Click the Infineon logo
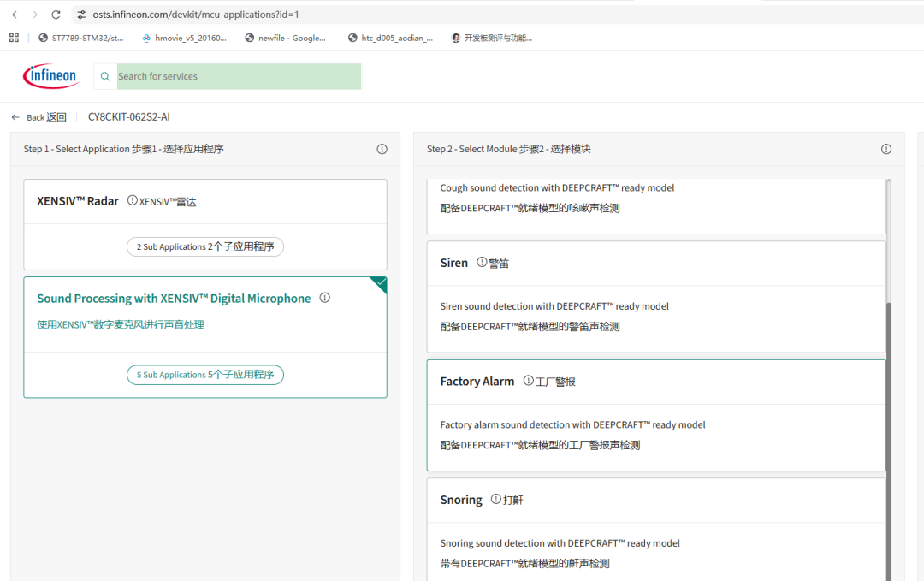The height and width of the screenshot is (581, 924). [x=51, y=76]
